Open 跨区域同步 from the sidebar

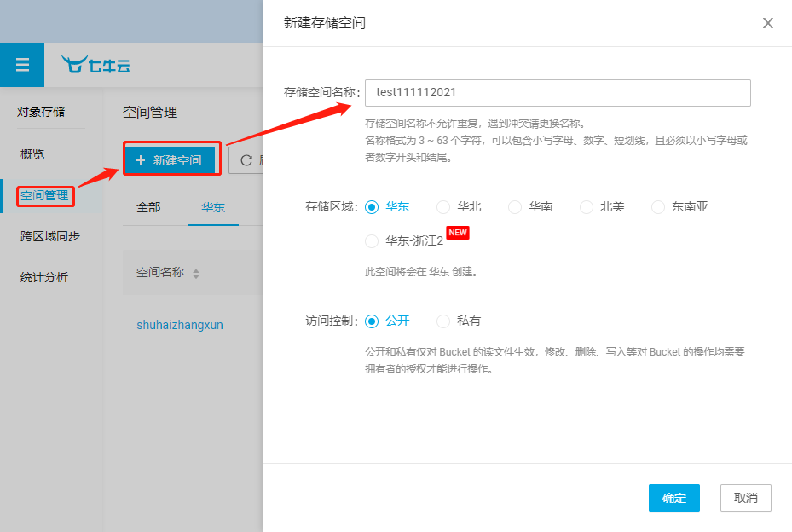click(49, 235)
